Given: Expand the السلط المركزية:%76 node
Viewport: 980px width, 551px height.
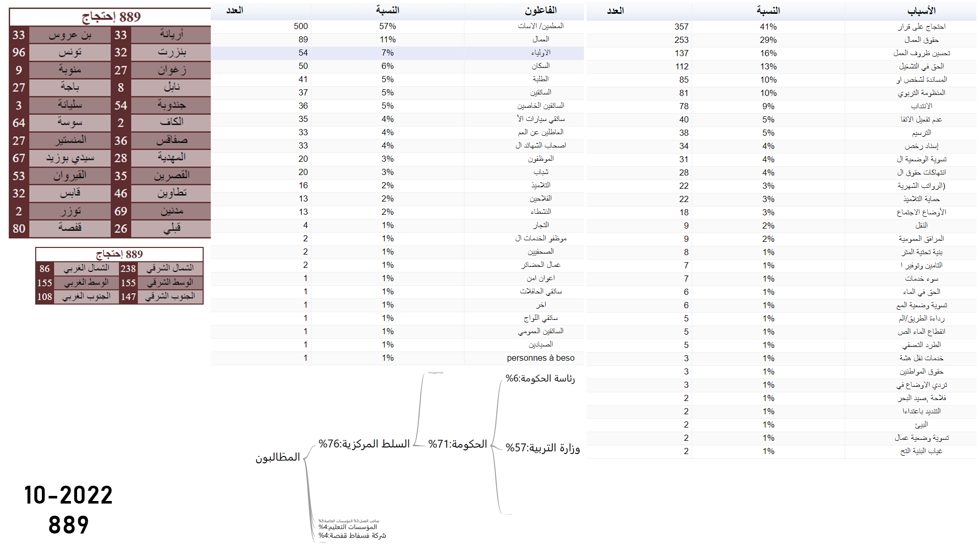Looking at the screenshot, I should point(364,444).
